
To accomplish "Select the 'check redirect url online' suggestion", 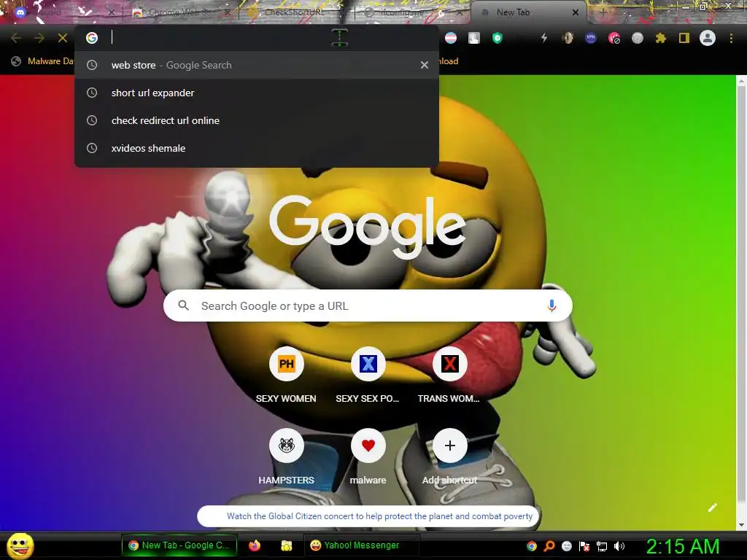I will 258,120.
